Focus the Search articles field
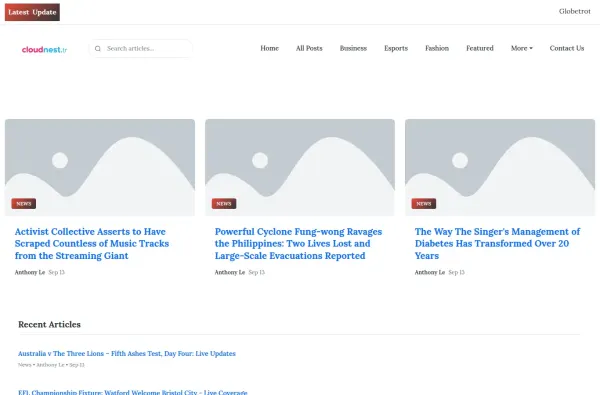The image size is (600, 395). click(x=141, y=49)
